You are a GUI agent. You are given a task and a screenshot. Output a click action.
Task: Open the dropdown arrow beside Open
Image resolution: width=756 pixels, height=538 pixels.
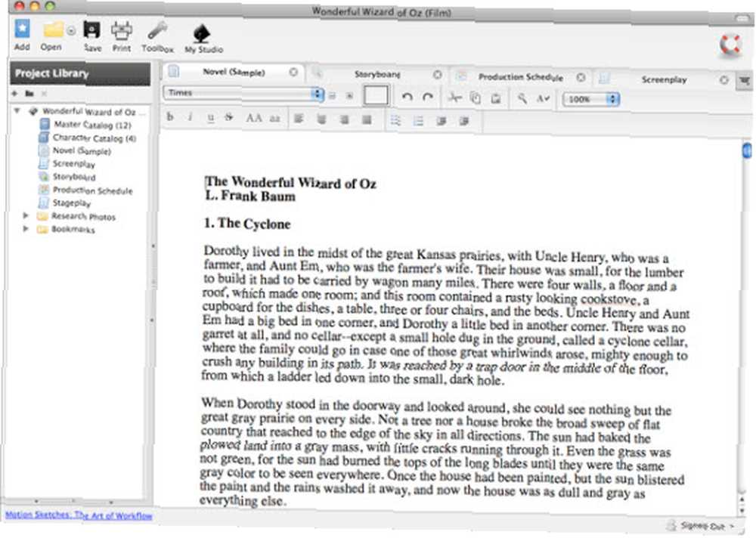[71, 31]
